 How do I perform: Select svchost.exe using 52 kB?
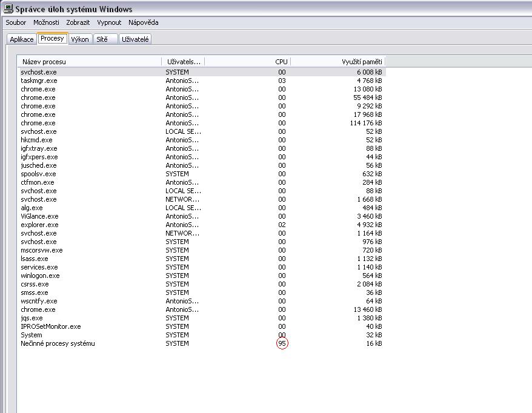coord(202,131)
